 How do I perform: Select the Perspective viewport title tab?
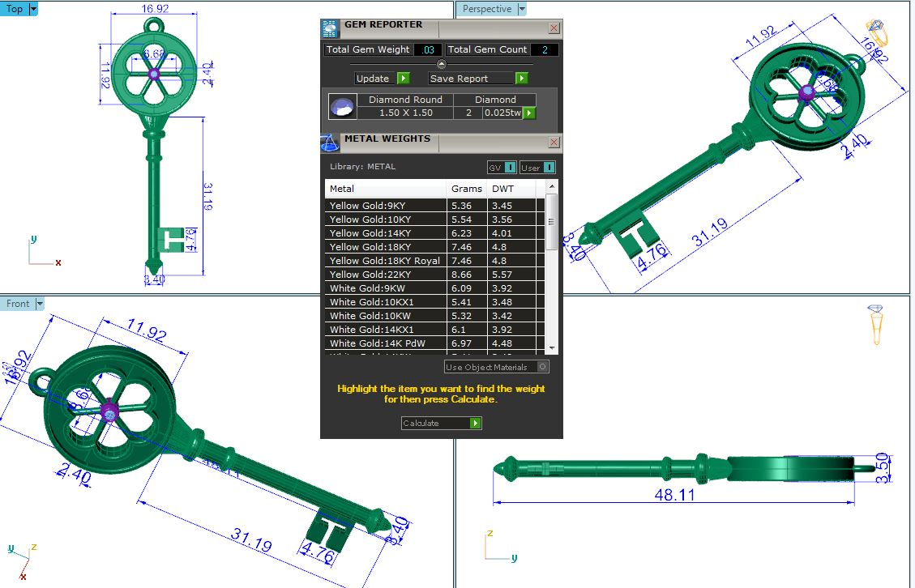click(487, 9)
